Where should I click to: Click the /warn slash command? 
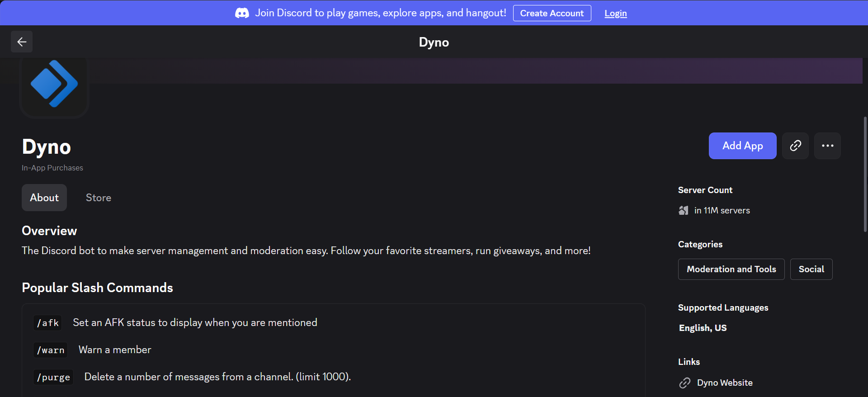coord(51,350)
